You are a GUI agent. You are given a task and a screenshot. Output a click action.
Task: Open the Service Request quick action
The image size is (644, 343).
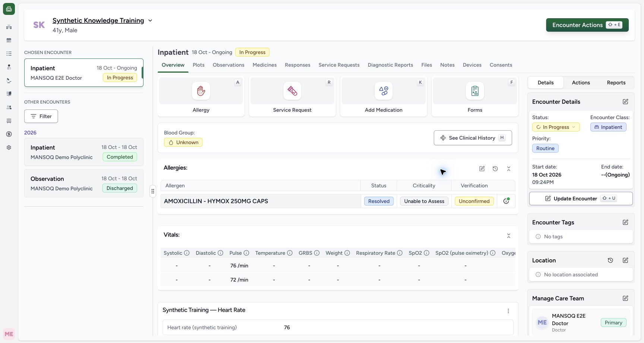[292, 96]
